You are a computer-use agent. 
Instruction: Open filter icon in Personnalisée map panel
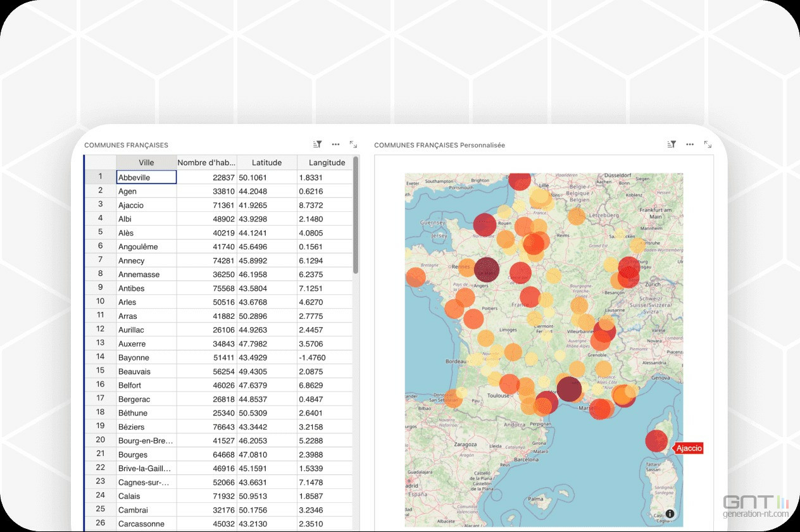tap(672, 145)
